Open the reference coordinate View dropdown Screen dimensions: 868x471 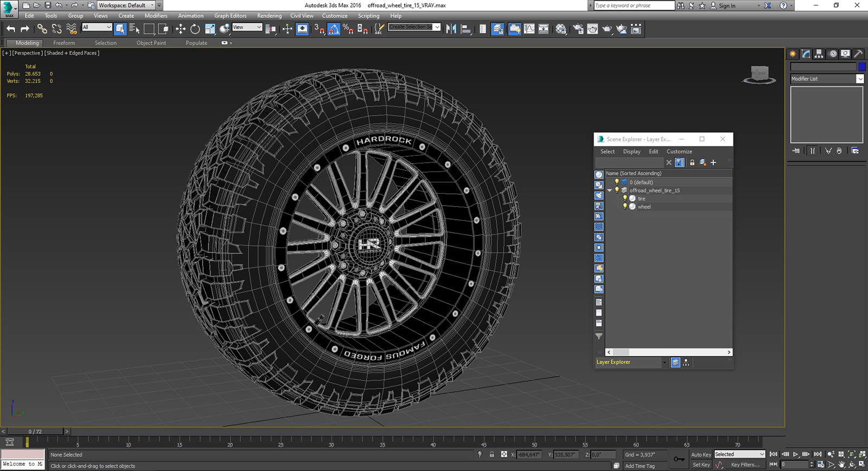[x=247, y=27]
